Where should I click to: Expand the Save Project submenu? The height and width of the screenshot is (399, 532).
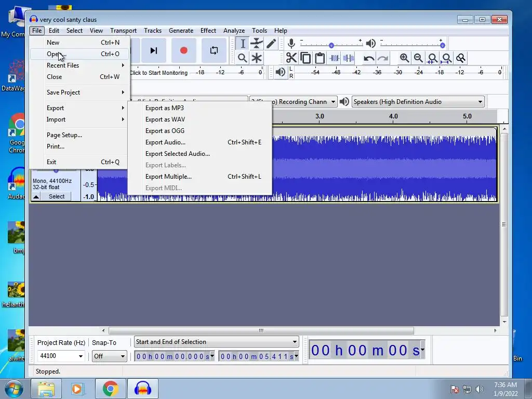(79, 92)
